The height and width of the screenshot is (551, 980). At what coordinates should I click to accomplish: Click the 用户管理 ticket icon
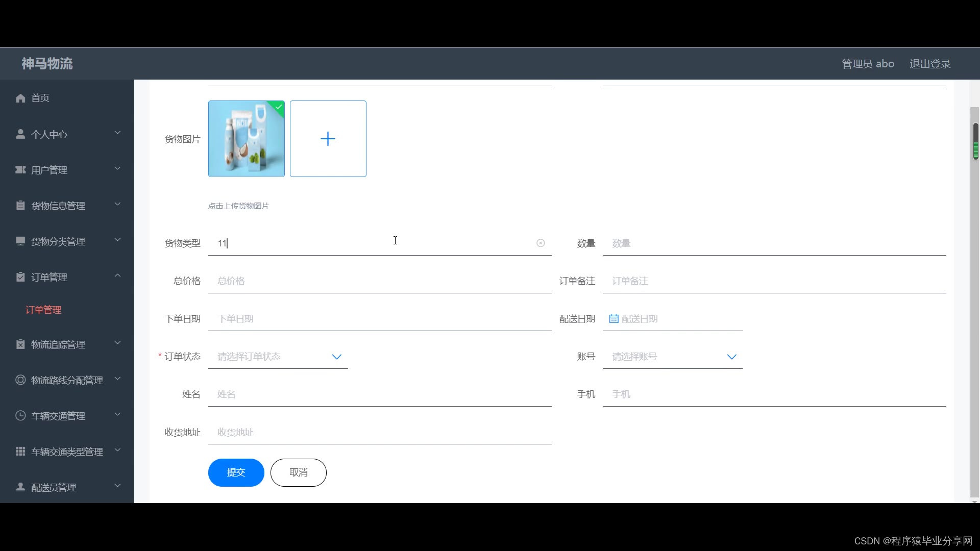(20, 170)
